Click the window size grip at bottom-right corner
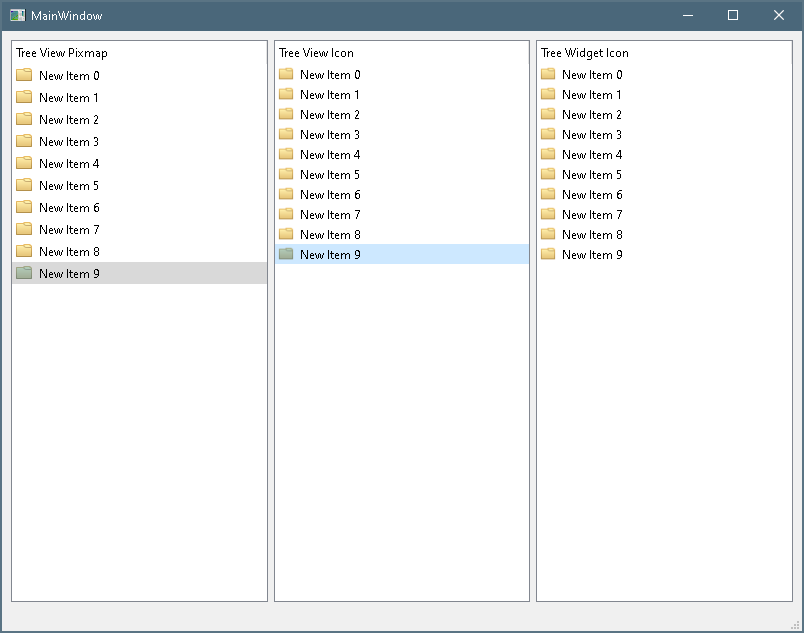The height and width of the screenshot is (633, 804). point(795,625)
